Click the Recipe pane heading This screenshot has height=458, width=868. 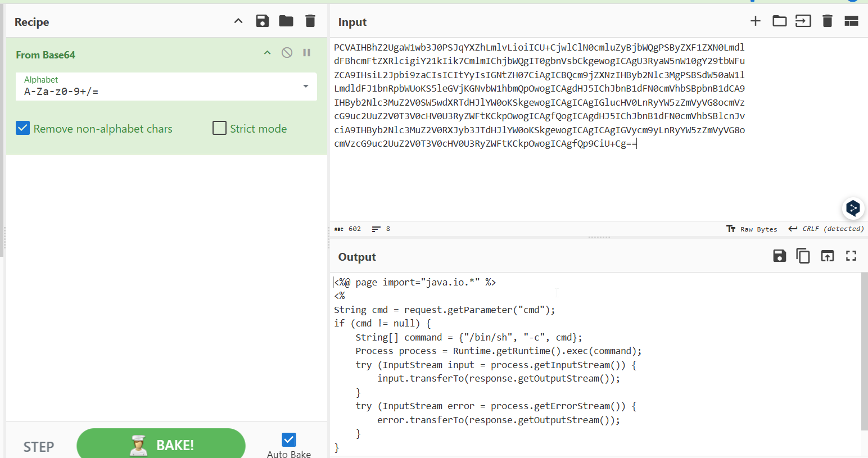click(32, 22)
